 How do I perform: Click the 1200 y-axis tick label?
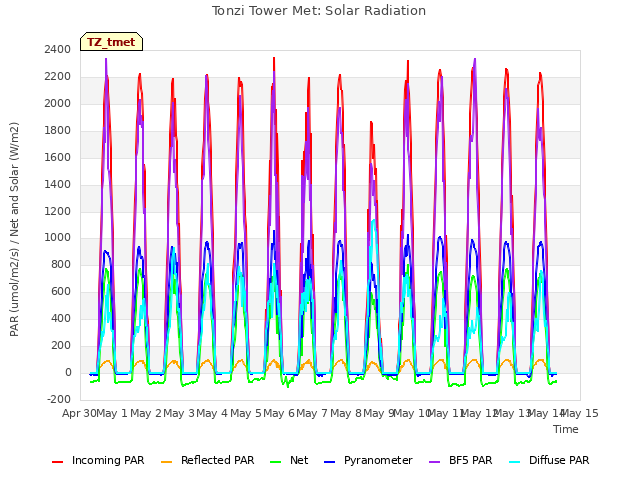click(x=58, y=211)
